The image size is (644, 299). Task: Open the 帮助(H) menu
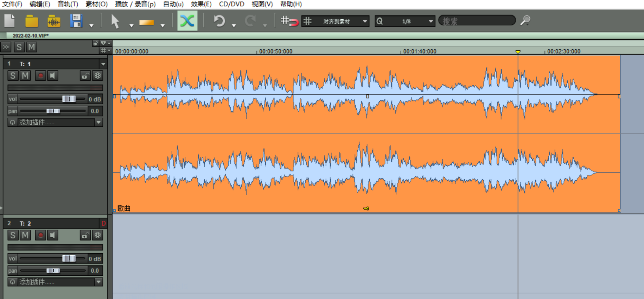pos(291,4)
